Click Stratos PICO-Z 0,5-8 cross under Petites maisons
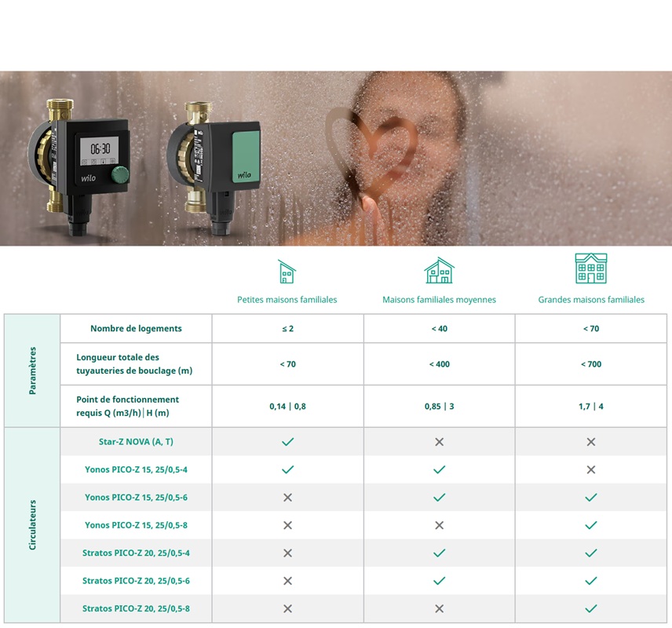The height and width of the screenshot is (628, 672). (x=287, y=608)
